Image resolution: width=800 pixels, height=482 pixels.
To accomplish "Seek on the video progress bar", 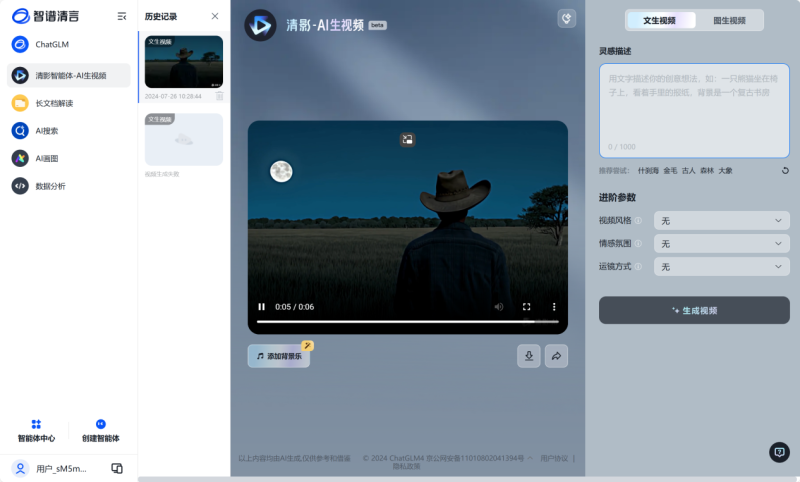I will click(x=408, y=321).
